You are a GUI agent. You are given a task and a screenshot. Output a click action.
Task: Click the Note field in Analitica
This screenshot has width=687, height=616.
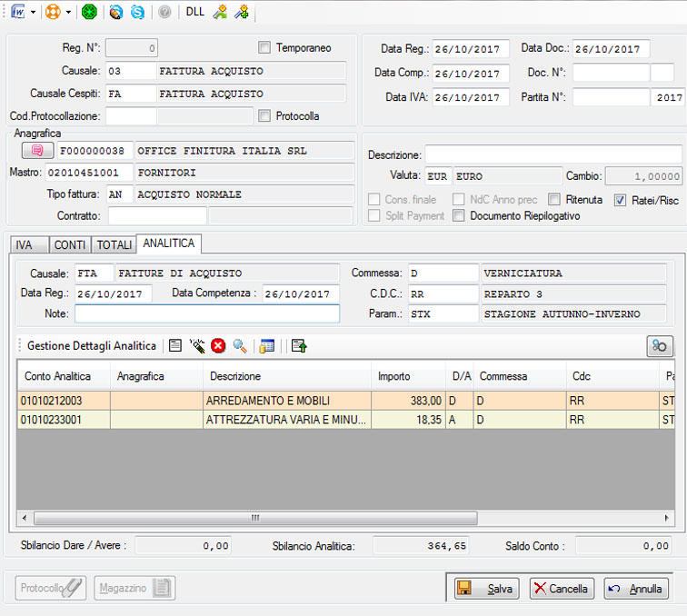pyautogui.click(x=207, y=313)
